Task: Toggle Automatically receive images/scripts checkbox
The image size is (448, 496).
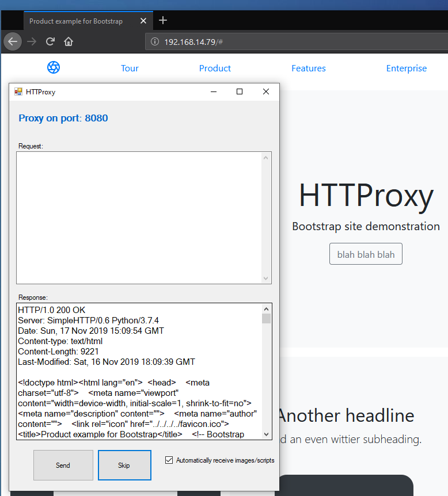Action: click(169, 460)
